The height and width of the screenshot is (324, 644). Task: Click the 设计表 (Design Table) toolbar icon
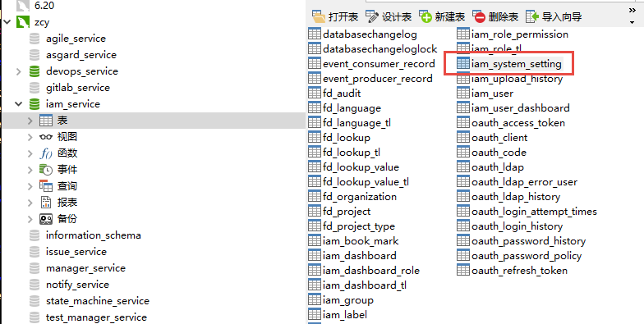(372, 16)
